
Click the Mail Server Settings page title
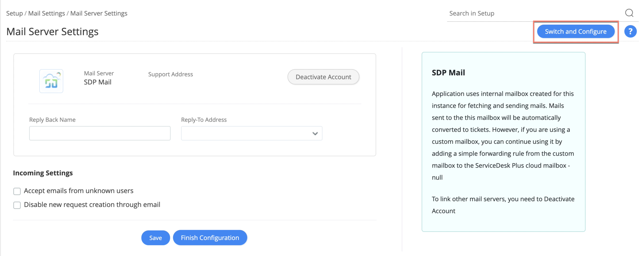(52, 32)
